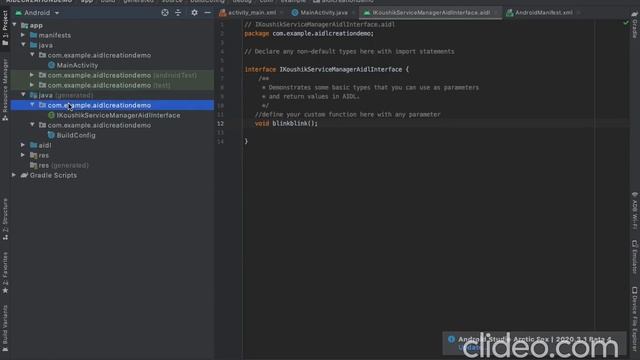The image size is (640, 360).
Task: Select IKoushikServiceManagerAidlInterface in project tree
Action: coord(118,116)
